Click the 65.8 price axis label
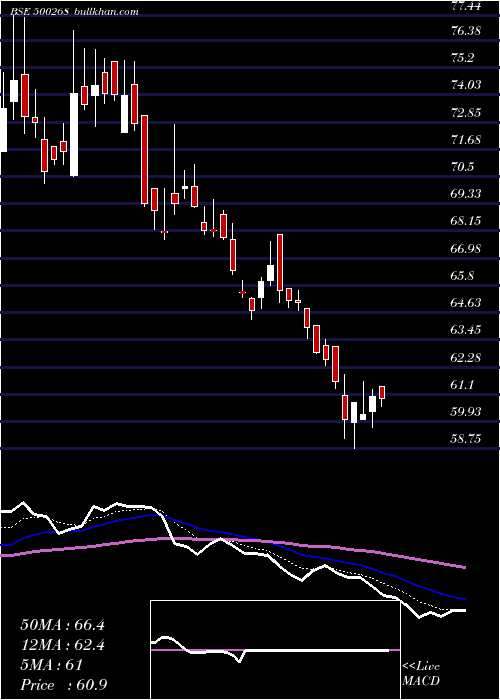This screenshot has height=700, width=500. pyautogui.click(x=462, y=276)
